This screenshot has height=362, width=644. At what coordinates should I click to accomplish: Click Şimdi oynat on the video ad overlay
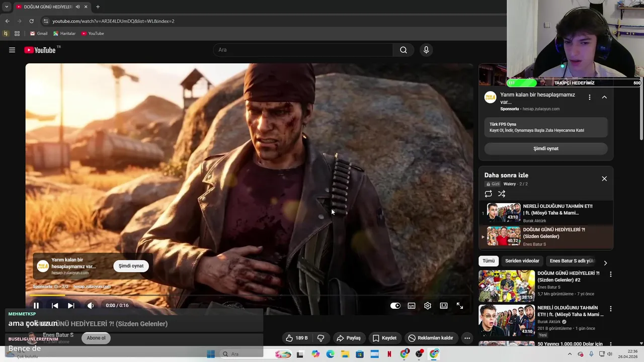[x=131, y=266]
